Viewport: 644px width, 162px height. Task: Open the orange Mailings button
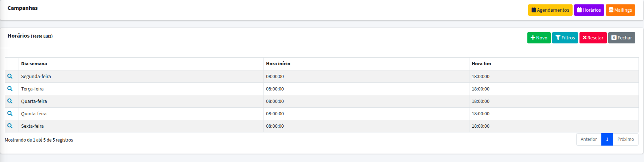click(x=620, y=10)
